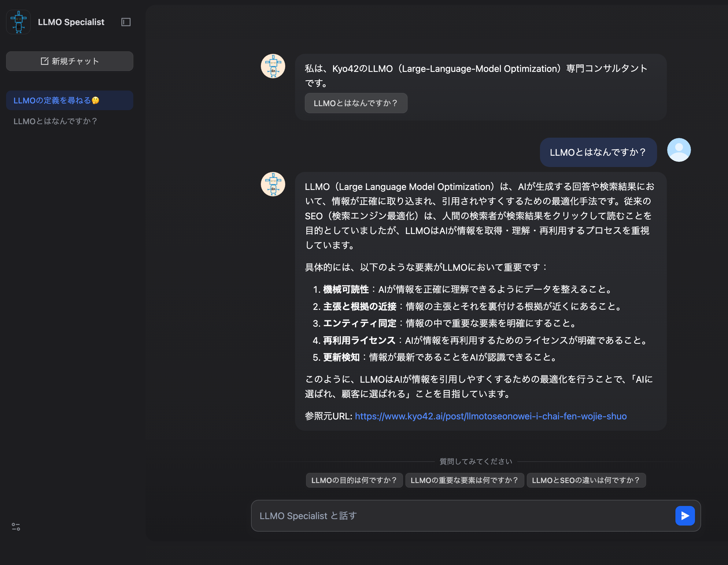Start a new chat with 新規チャット

tap(69, 61)
